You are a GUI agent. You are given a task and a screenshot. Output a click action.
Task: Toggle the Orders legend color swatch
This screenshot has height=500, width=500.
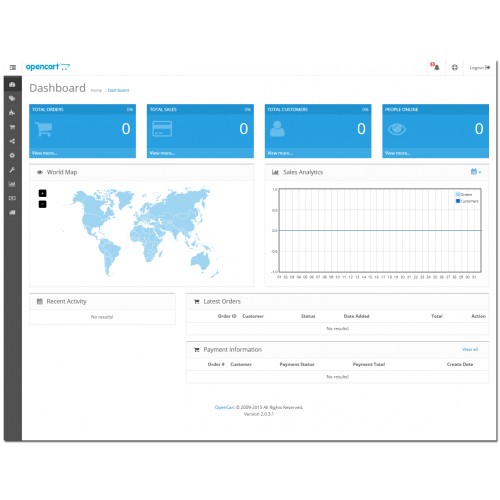point(458,194)
